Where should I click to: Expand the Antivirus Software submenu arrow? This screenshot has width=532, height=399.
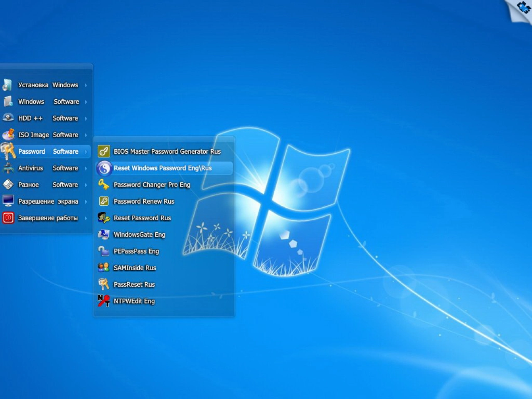point(86,168)
